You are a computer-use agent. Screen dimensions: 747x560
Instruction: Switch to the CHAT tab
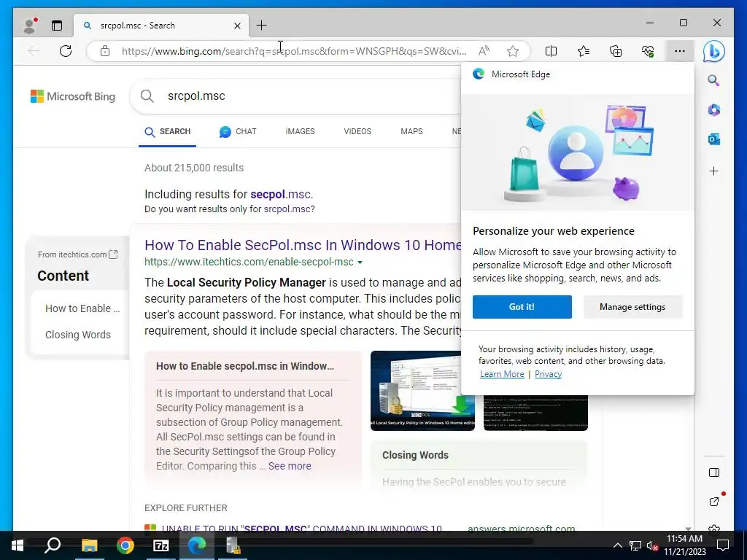pyautogui.click(x=238, y=131)
